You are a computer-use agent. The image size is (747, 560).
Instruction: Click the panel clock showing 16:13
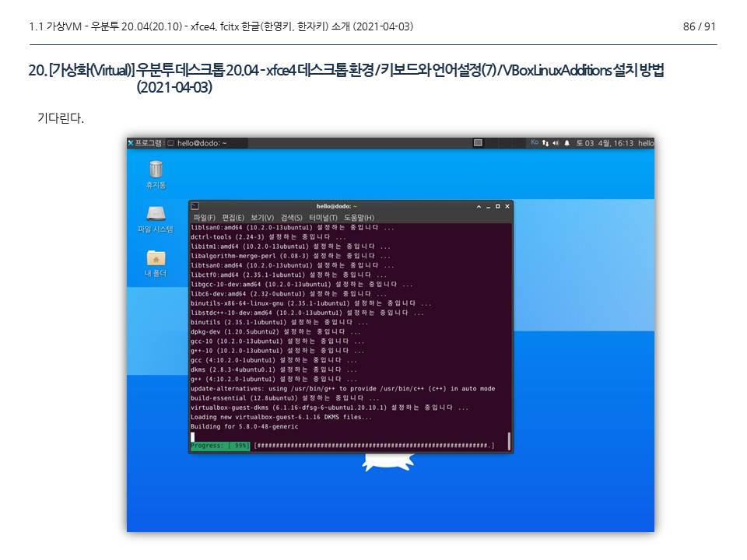pyautogui.click(x=605, y=143)
